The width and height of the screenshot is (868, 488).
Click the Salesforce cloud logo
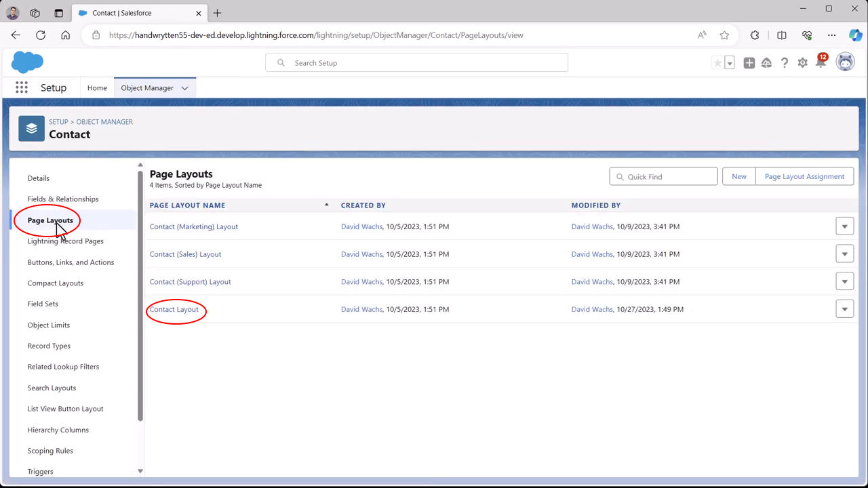tap(27, 62)
